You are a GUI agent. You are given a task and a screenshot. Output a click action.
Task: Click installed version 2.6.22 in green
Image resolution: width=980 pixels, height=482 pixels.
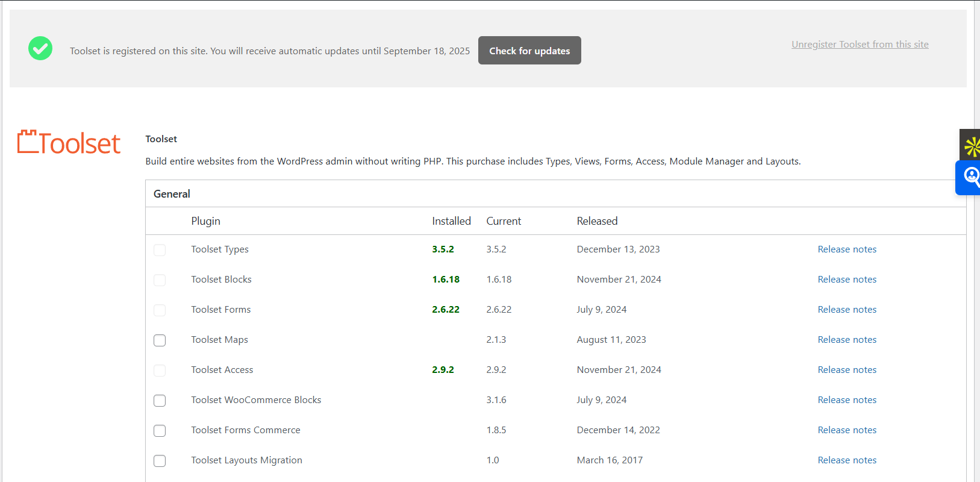coord(446,310)
